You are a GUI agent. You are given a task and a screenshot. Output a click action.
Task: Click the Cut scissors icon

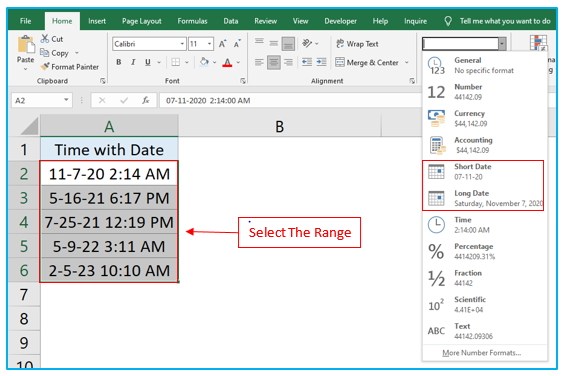[45, 39]
